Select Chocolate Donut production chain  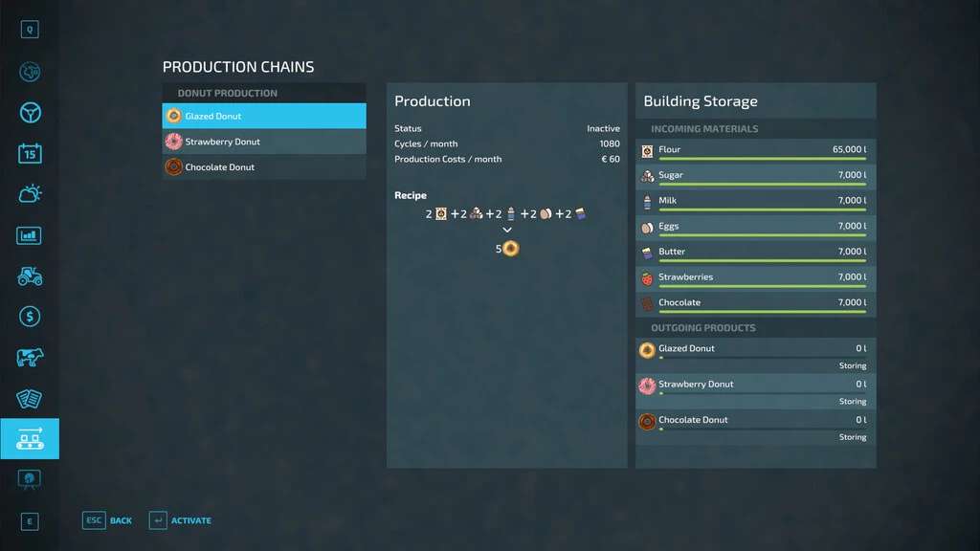[x=264, y=167]
